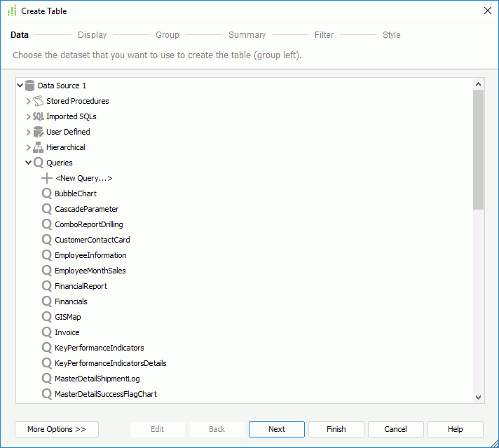Screen dimensions: 499x448
Task: Click the CustomerContactCard query icon
Action: click(47, 240)
